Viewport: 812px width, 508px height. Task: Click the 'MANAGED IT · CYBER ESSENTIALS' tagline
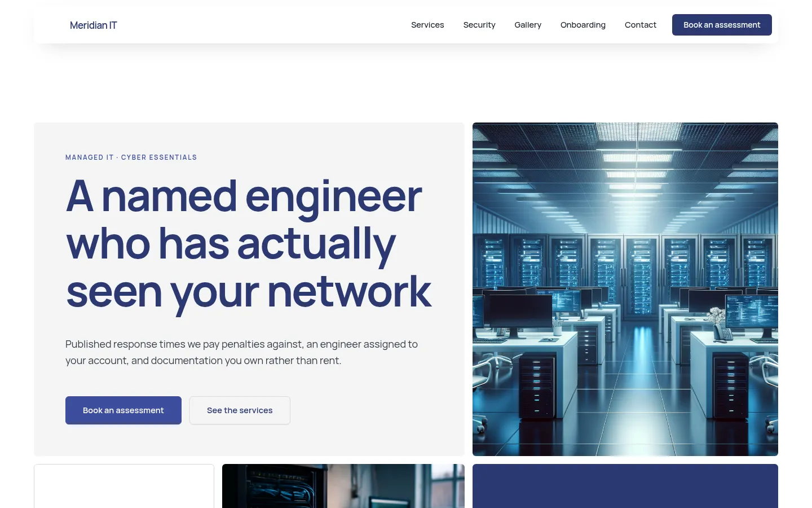(131, 157)
